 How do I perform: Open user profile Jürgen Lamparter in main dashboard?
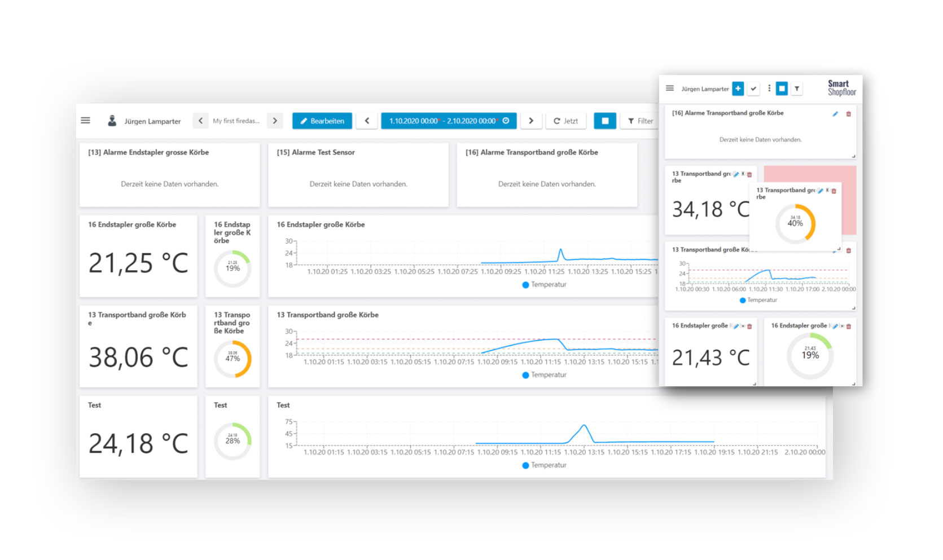pyautogui.click(x=144, y=121)
